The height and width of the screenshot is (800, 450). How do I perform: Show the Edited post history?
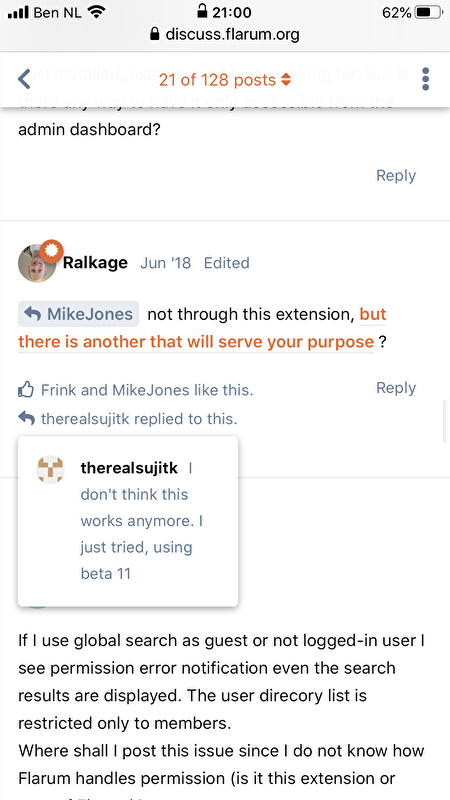(x=227, y=263)
